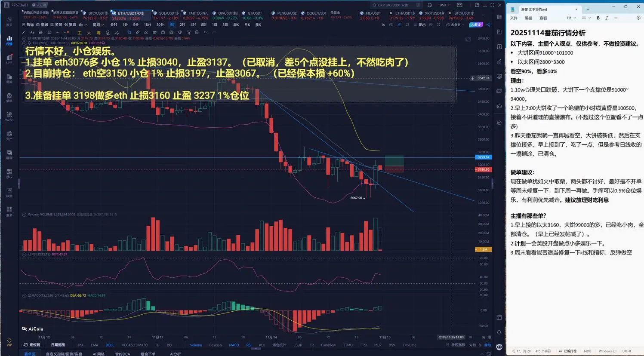
Task: Enter fullscreen chart mode icon
Action: pos(439,25)
